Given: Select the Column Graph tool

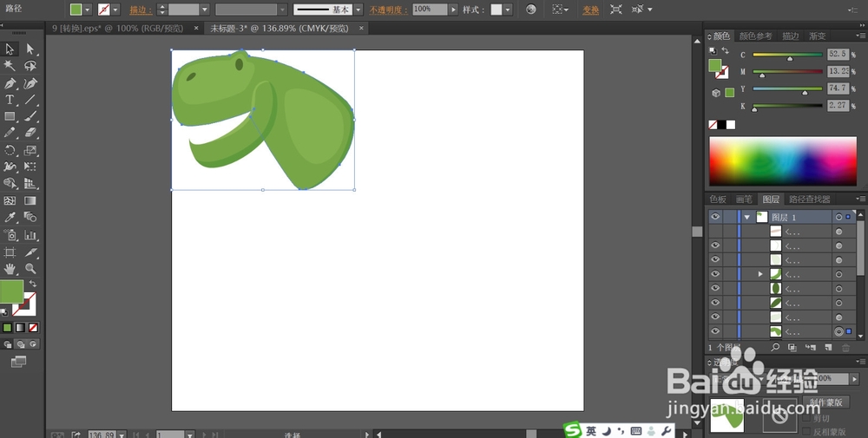Looking at the screenshot, I should coord(30,235).
